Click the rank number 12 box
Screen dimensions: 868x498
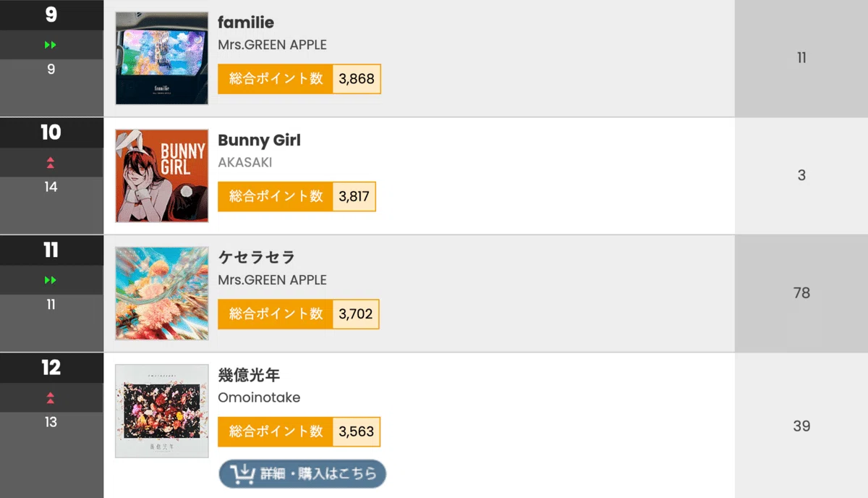[x=51, y=368]
